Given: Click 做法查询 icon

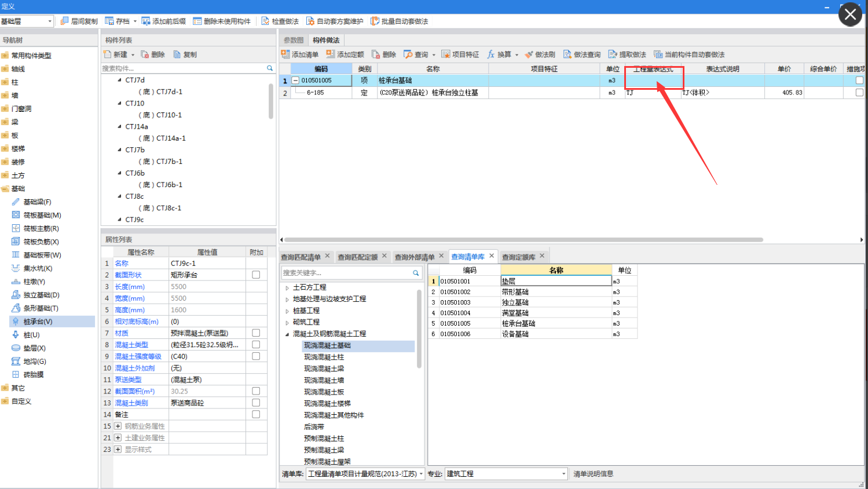Looking at the screenshot, I should (x=568, y=54).
